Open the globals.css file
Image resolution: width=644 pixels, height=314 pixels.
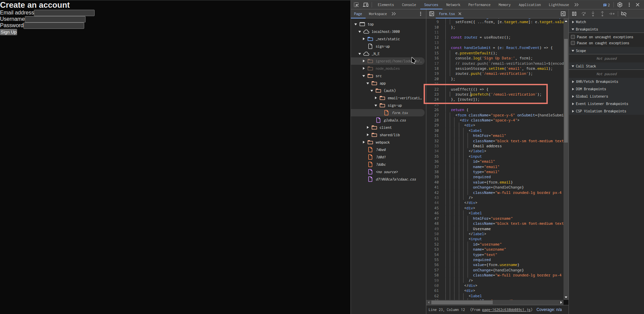click(395, 120)
